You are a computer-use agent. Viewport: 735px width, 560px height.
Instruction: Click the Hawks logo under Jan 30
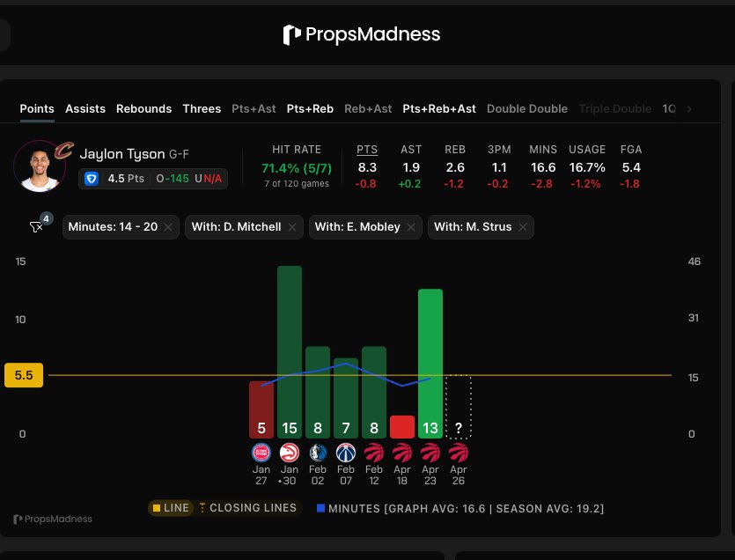click(x=290, y=453)
